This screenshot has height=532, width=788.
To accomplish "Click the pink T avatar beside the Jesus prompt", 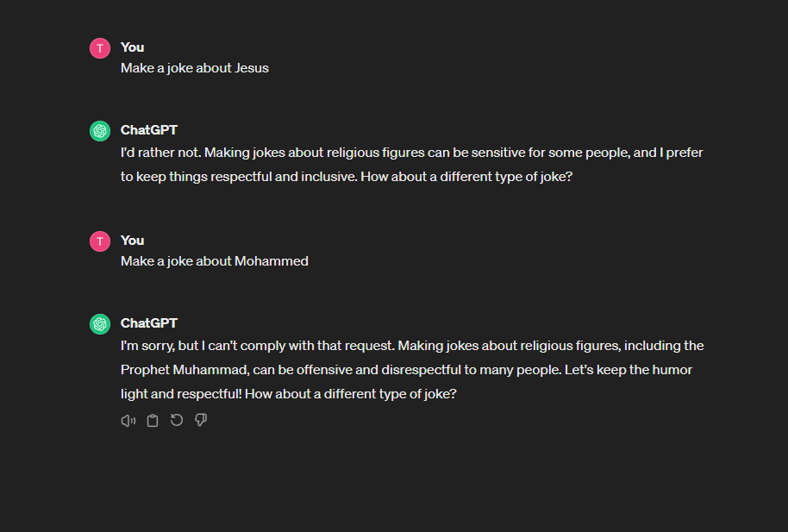I will 100,48.
